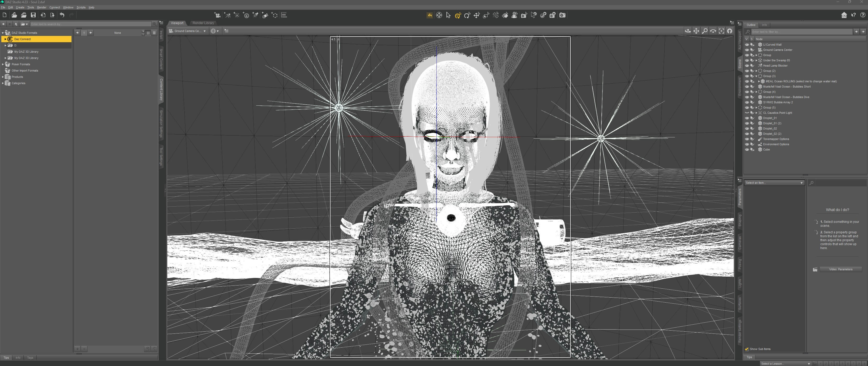Select the Universal manipulator tool

tap(458, 15)
